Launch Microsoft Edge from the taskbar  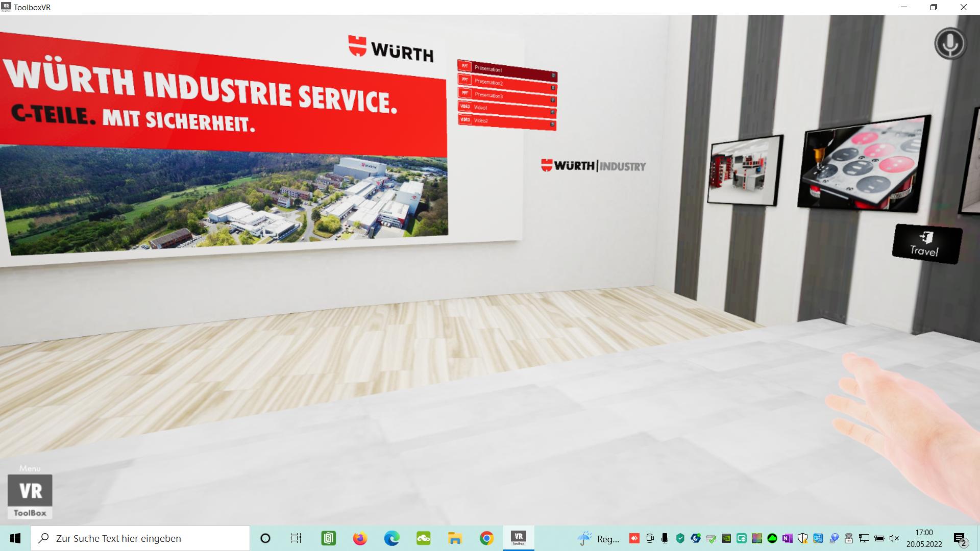click(392, 538)
